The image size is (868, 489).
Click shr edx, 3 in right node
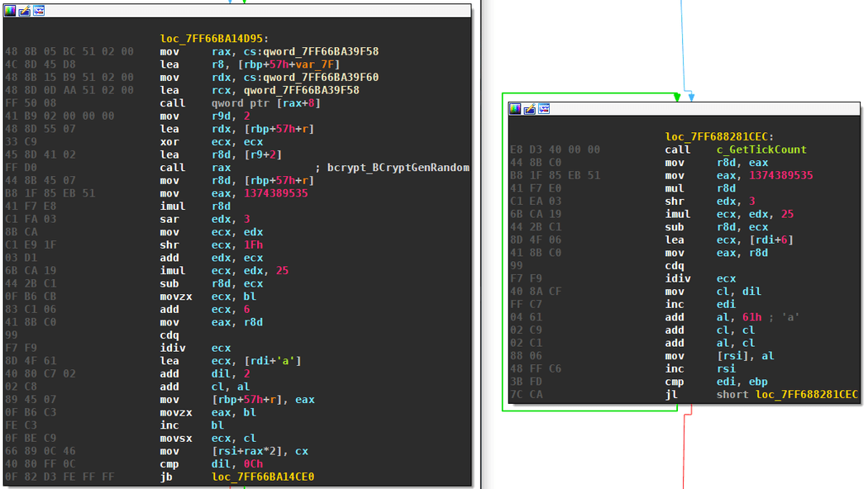[x=710, y=202]
